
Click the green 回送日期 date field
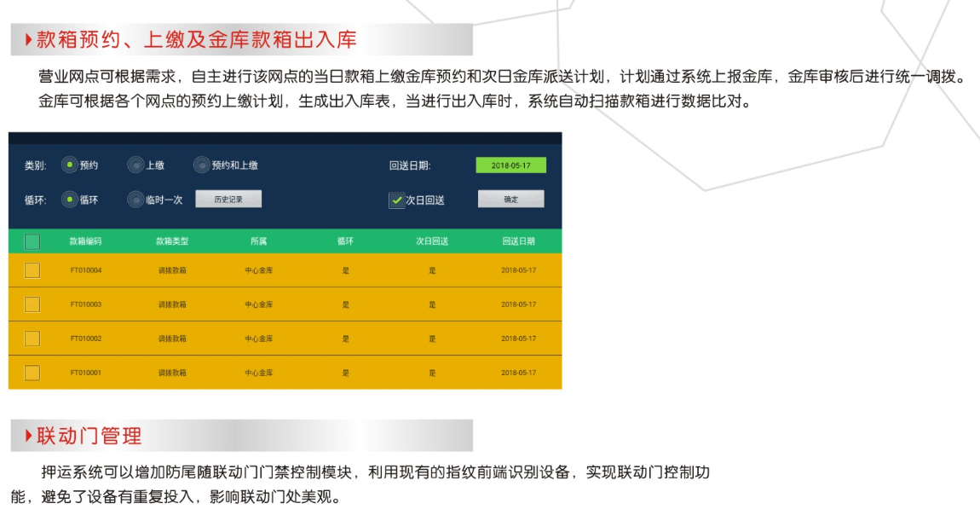pos(510,165)
